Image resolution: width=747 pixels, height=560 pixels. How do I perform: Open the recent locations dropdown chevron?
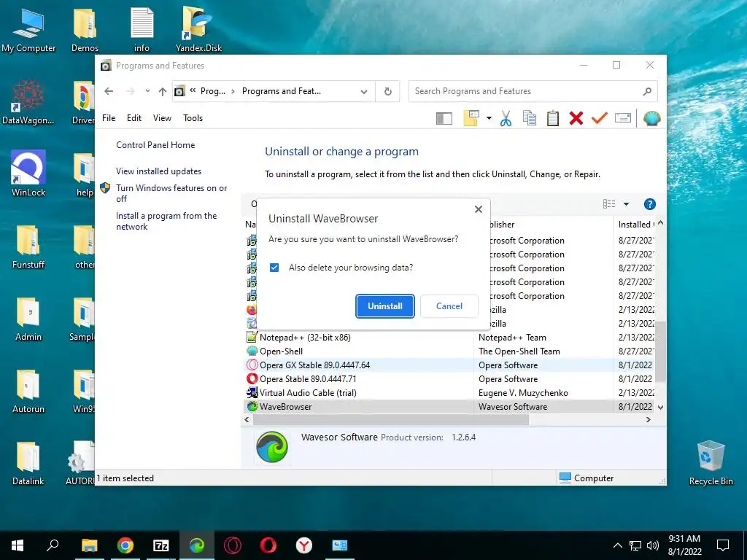pos(147,91)
